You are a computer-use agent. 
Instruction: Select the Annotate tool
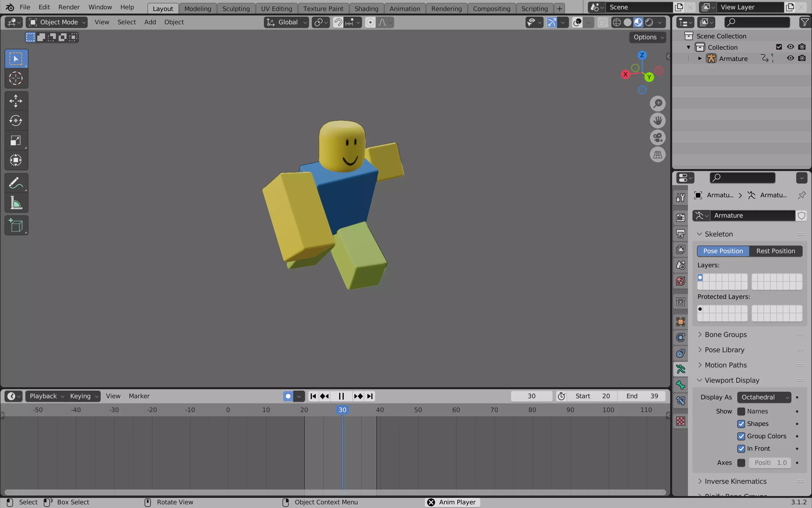(x=16, y=183)
